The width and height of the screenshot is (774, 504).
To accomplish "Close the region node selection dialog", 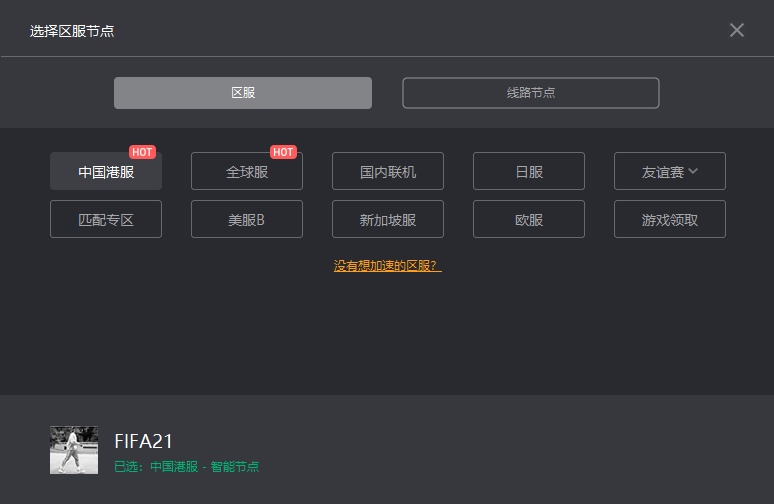I will (736, 30).
